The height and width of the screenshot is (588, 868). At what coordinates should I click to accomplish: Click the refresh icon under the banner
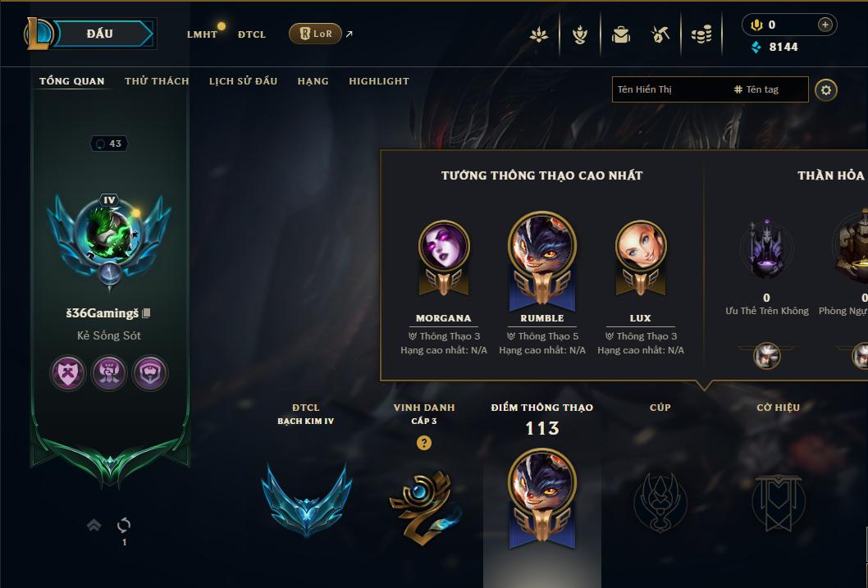click(x=124, y=525)
